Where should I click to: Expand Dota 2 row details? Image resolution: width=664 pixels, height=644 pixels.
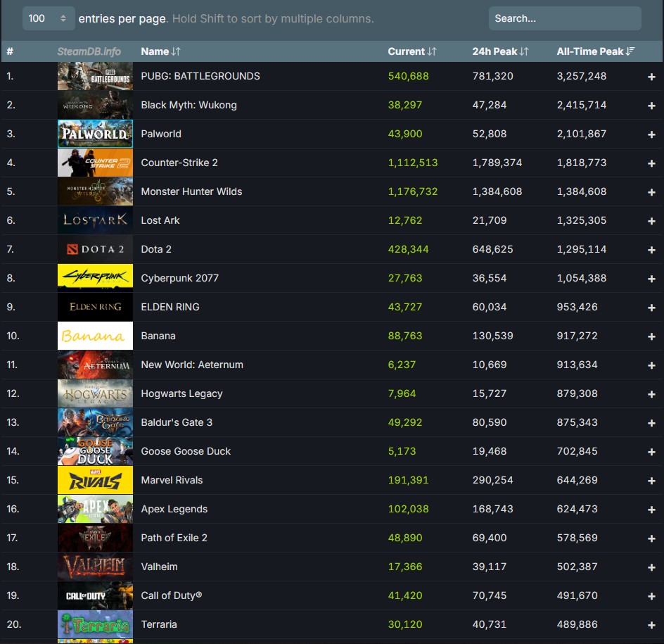coord(651,250)
